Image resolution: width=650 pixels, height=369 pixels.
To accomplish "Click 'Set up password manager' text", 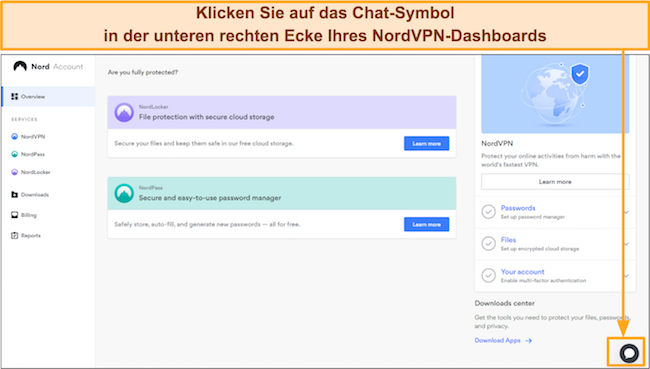I will (x=533, y=217).
